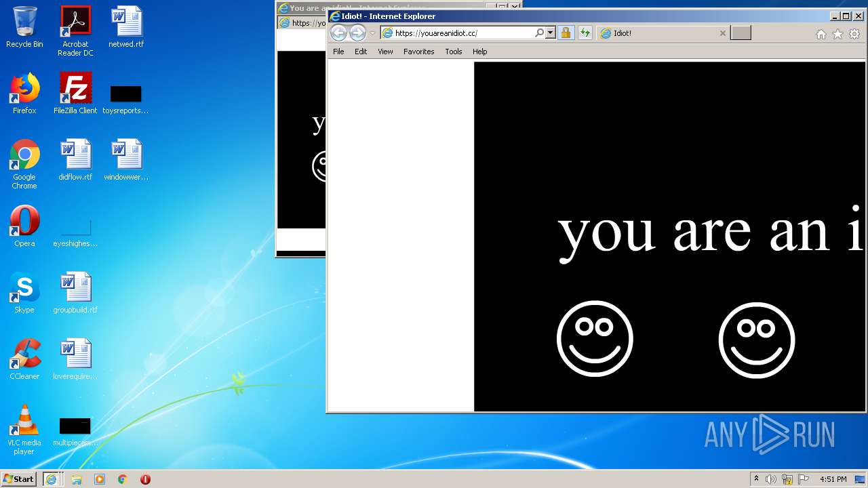868x488 pixels.
Task: Open the File menu
Action: [x=338, y=52]
